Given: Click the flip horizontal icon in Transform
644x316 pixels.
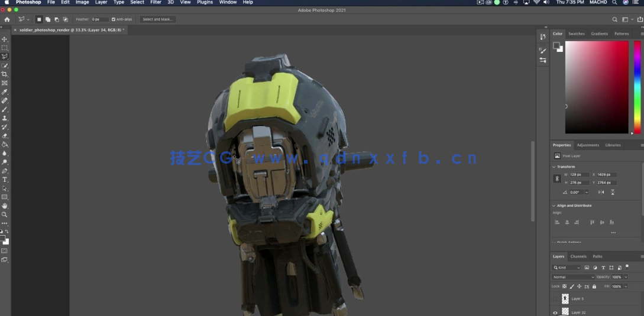Looking at the screenshot, I should [601, 192].
